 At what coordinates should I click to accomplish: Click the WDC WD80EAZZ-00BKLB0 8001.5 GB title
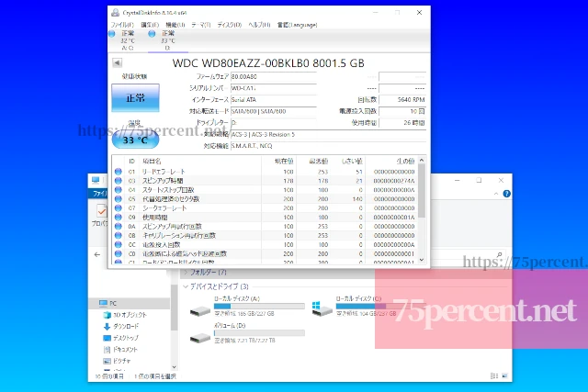(x=268, y=63)
